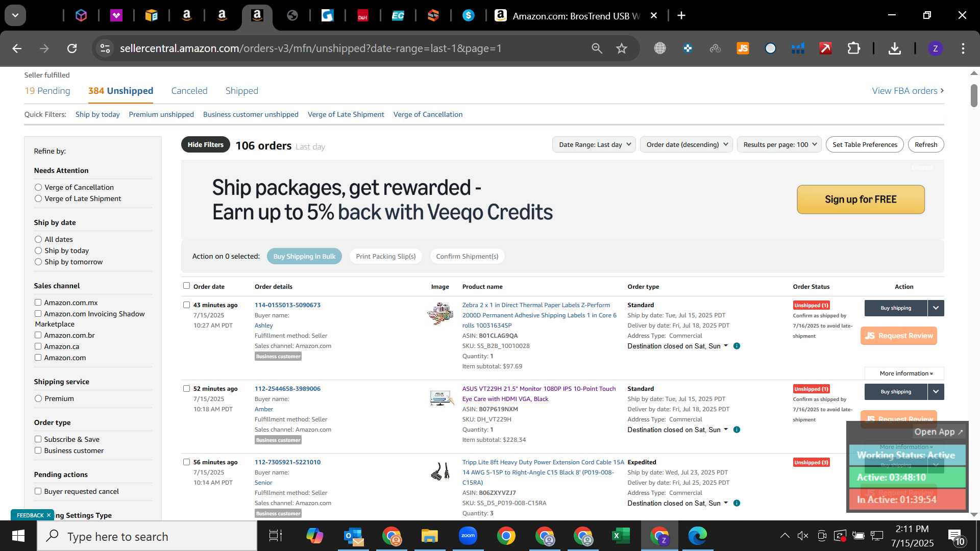Reload the page with the refresh icon
Image resolution: width=980 pixels, height=551 pixels.
(x=72, y=48)
